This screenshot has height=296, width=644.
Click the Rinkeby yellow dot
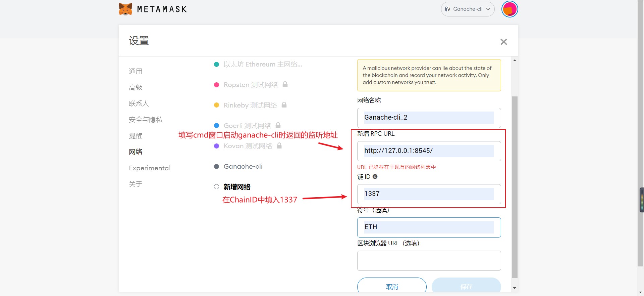[216, 105]
